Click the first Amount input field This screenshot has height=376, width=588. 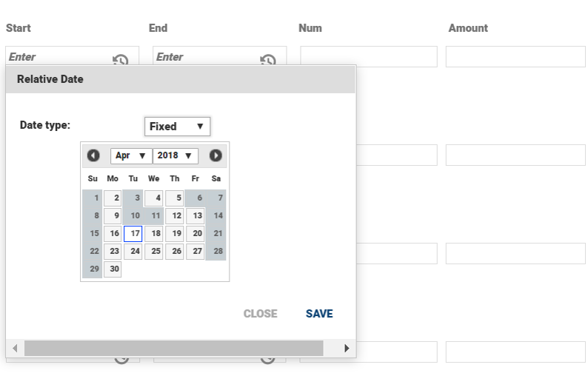pos(515,57)
